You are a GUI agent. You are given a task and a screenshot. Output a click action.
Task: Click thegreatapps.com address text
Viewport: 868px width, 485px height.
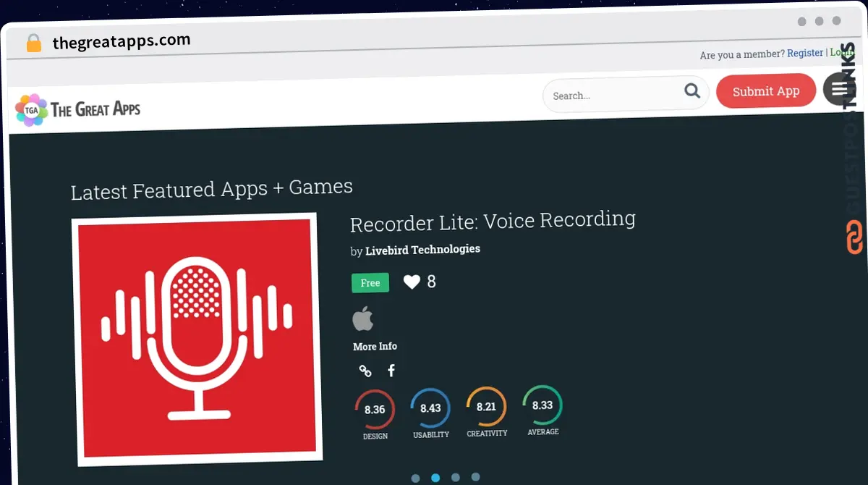tap(122, 41)
